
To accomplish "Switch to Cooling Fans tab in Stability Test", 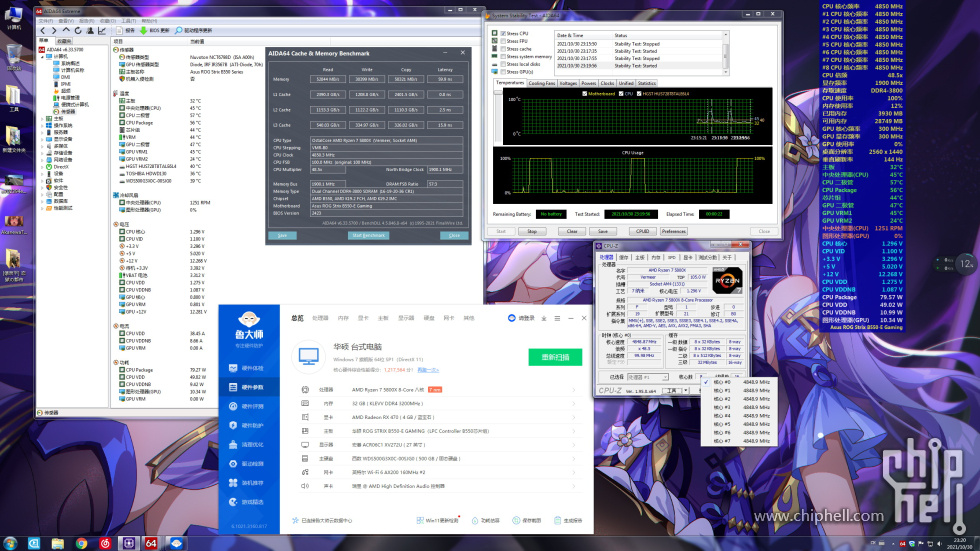I will [x=541, y=83].
